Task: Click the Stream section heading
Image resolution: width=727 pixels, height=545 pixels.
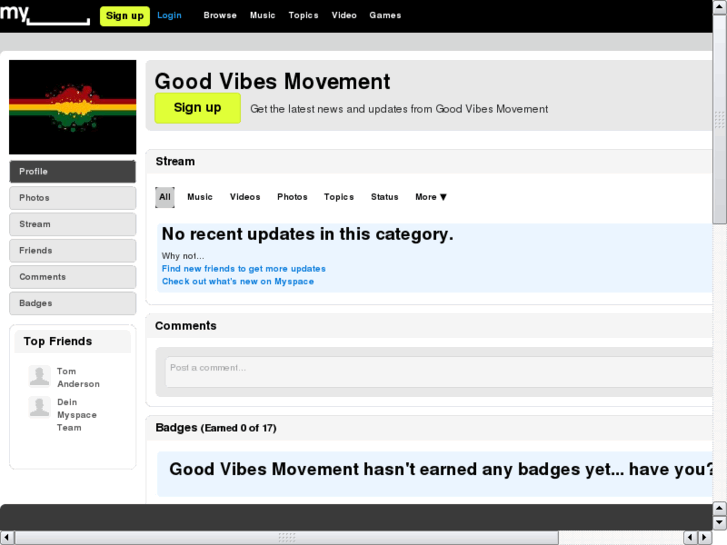Action: (175, 161)
